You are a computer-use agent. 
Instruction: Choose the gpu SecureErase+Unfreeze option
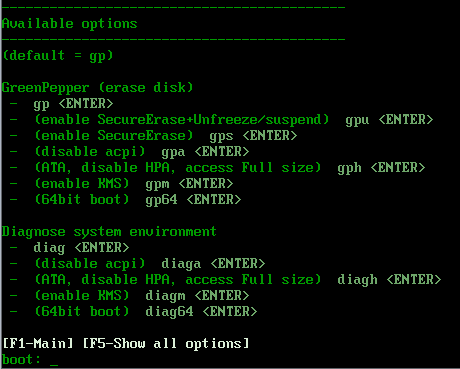coord(234,120)
